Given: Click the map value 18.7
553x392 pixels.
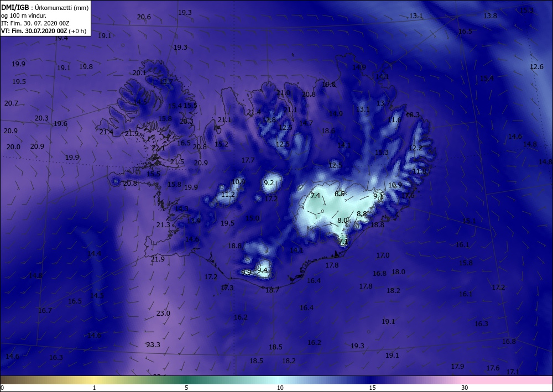Looking at the screenshot, I should click(272, 290).
